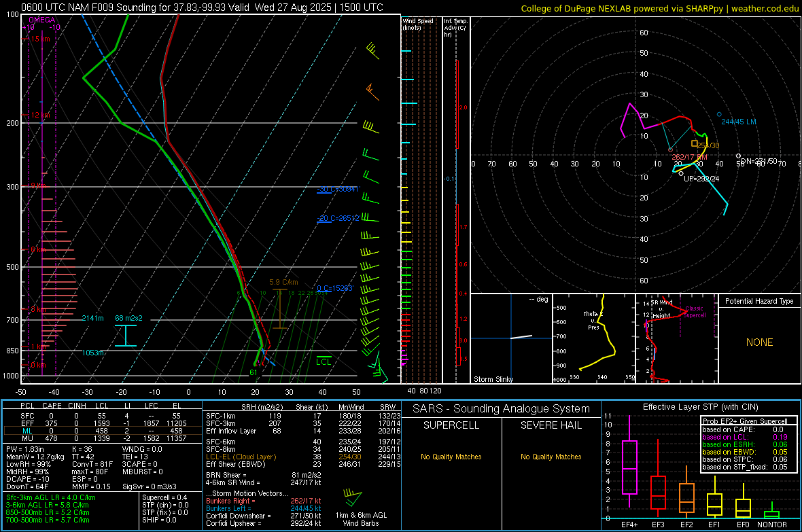Image resolution: width=802 pixels, height=532 pixels.
Task: Click the SRH (m2/s2) column header
Action: 262,407
